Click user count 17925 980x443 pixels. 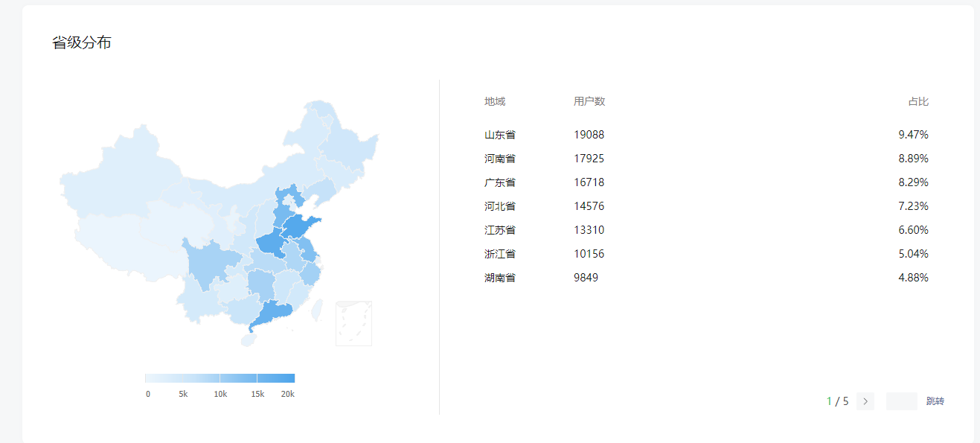pos(589,159)
